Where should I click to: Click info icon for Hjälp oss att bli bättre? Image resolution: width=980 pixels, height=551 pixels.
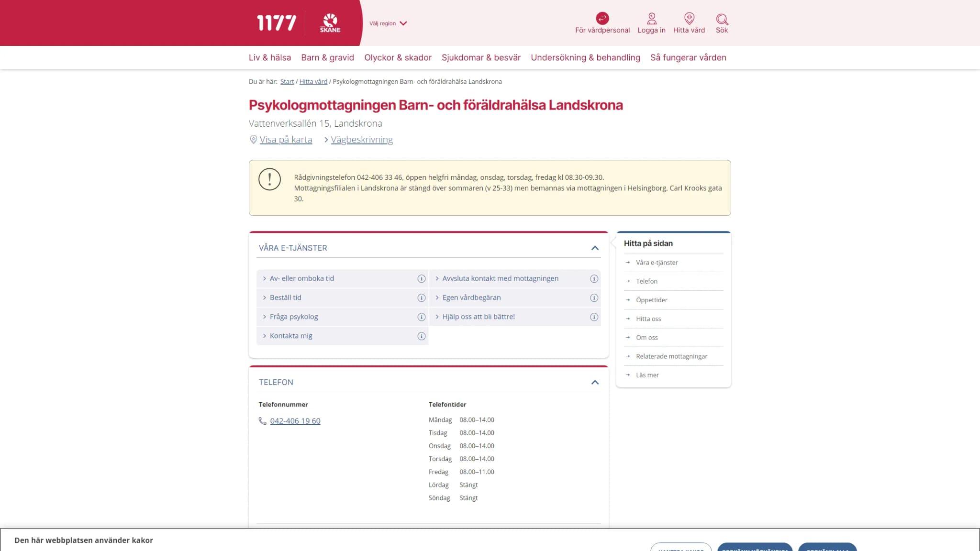point(594,317)
